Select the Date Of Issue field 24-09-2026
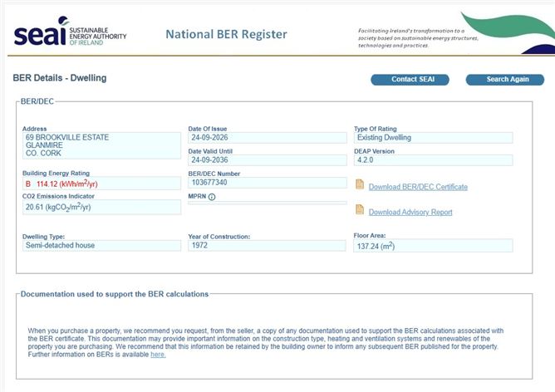The image size is (555, 392). pos(268,138)
